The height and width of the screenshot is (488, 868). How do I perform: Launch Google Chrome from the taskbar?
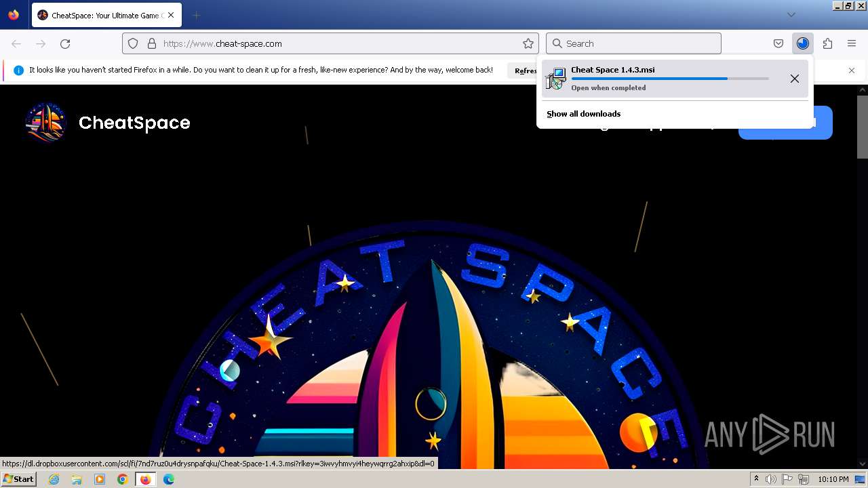click(x=123, y=479)
